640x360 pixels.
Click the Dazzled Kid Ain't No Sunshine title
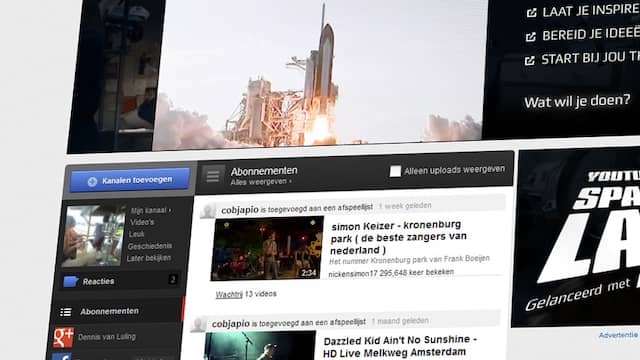pyautogui.click(x=400, y=346)
